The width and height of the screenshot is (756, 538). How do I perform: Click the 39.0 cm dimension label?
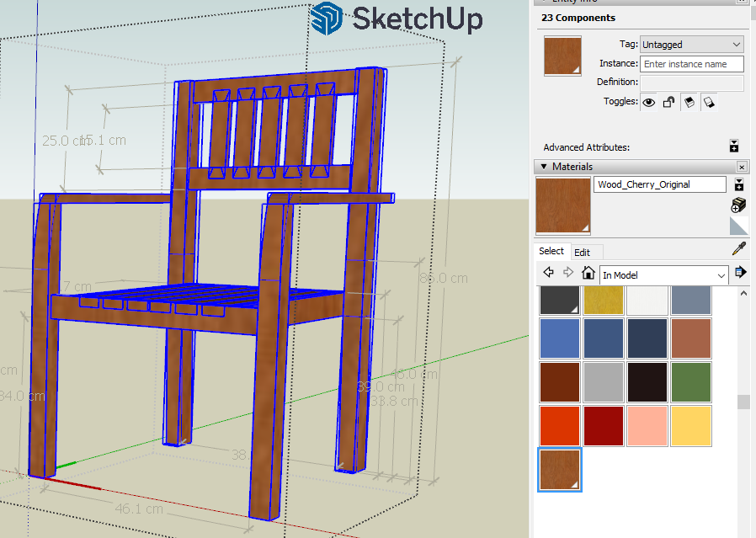click(x=381, y=387)
